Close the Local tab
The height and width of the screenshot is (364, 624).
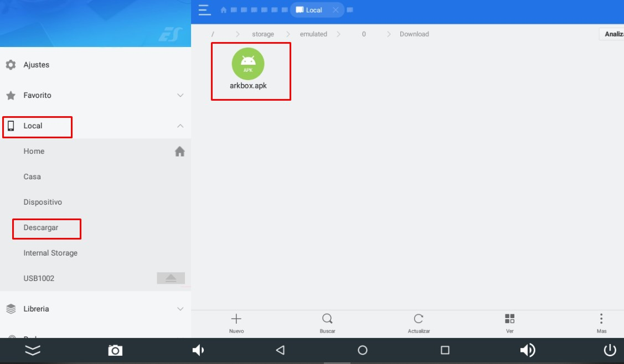336,10
